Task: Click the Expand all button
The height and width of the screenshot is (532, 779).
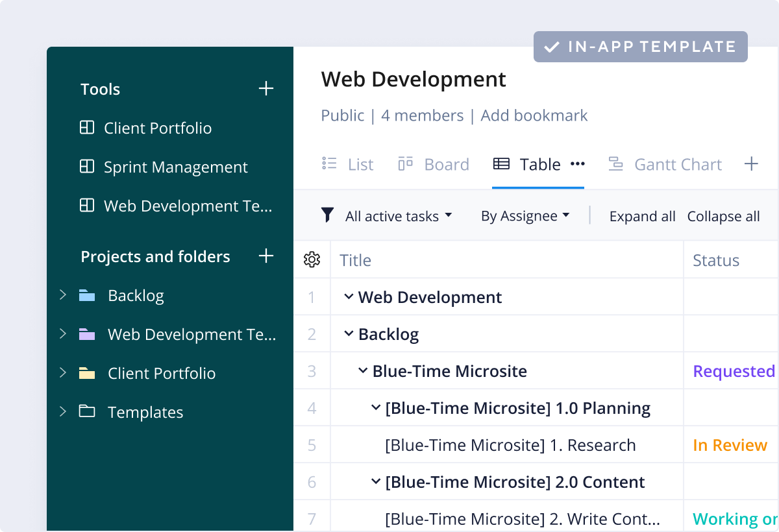Action: 642,217
